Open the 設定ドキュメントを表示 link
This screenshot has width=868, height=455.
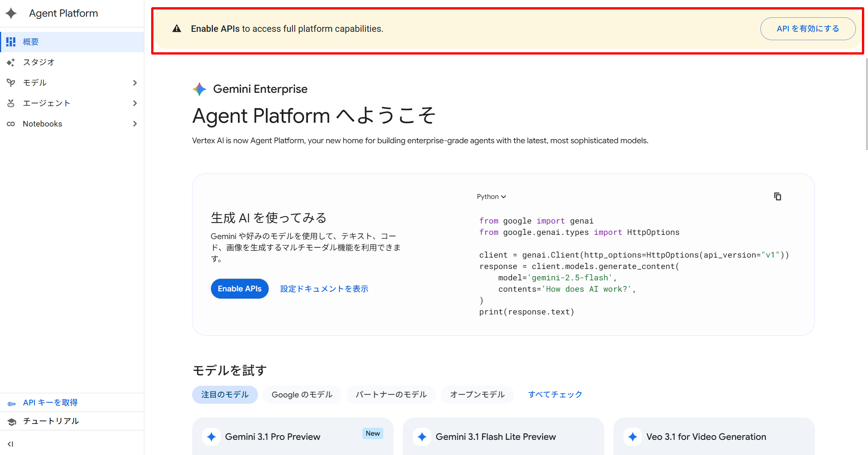tap(324, 289)
